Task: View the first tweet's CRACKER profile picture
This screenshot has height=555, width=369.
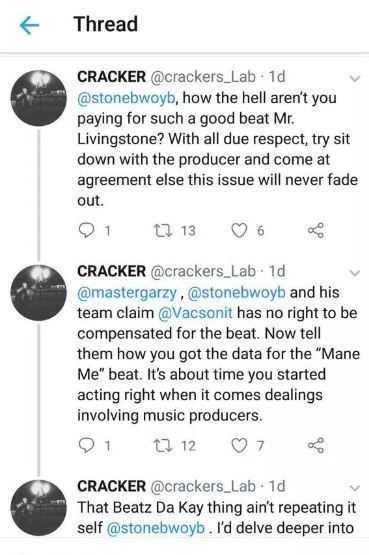Action: (x=39, y=98)
